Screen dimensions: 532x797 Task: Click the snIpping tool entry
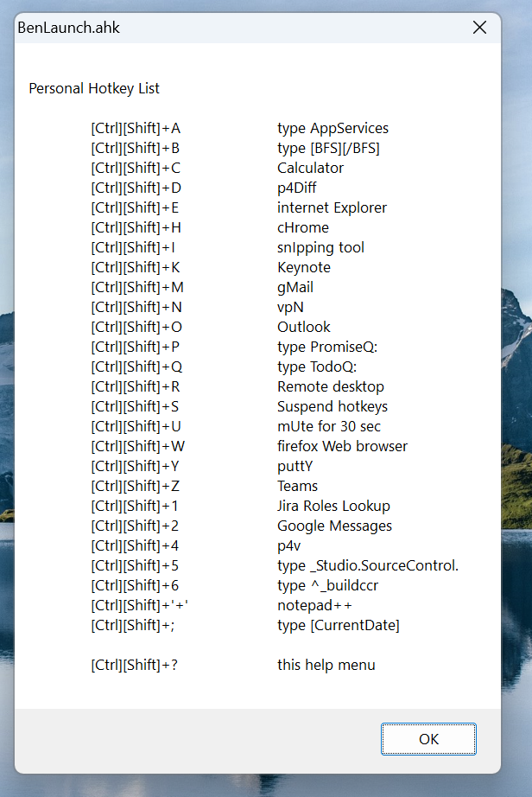[320, 247]
